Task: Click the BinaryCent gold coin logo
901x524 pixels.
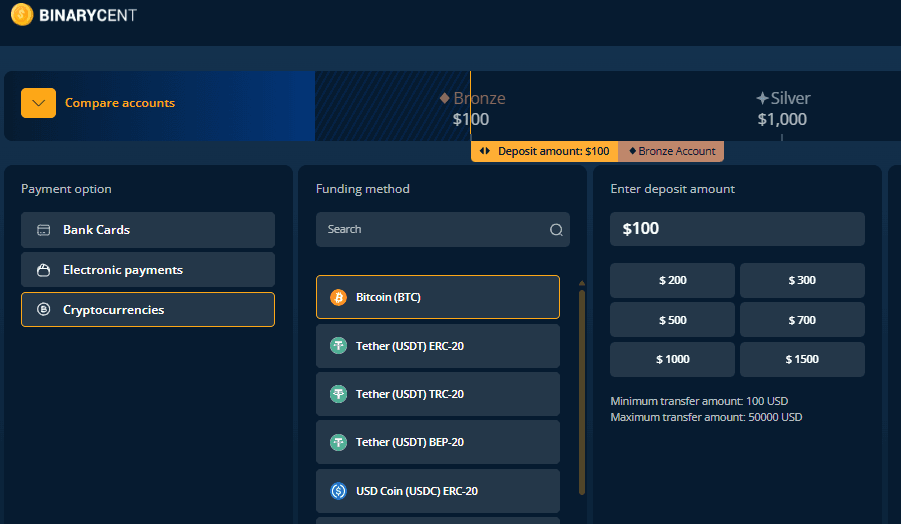Action: click(22, 14)
